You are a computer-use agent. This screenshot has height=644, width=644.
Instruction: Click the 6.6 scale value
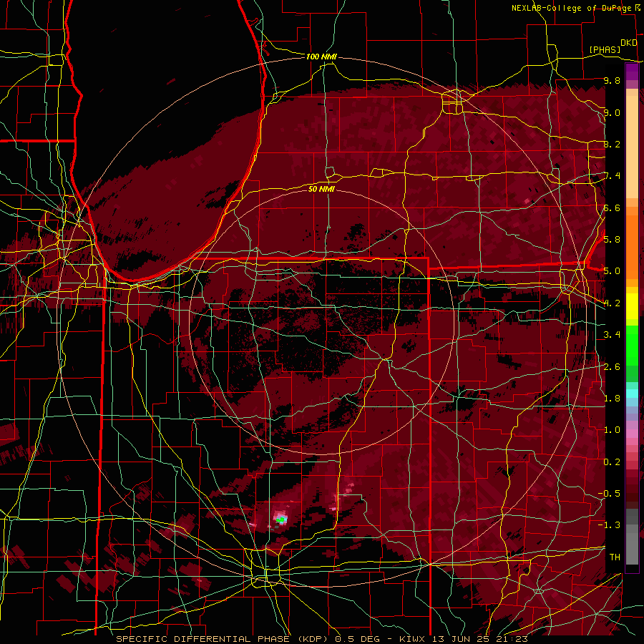point(612,208)
